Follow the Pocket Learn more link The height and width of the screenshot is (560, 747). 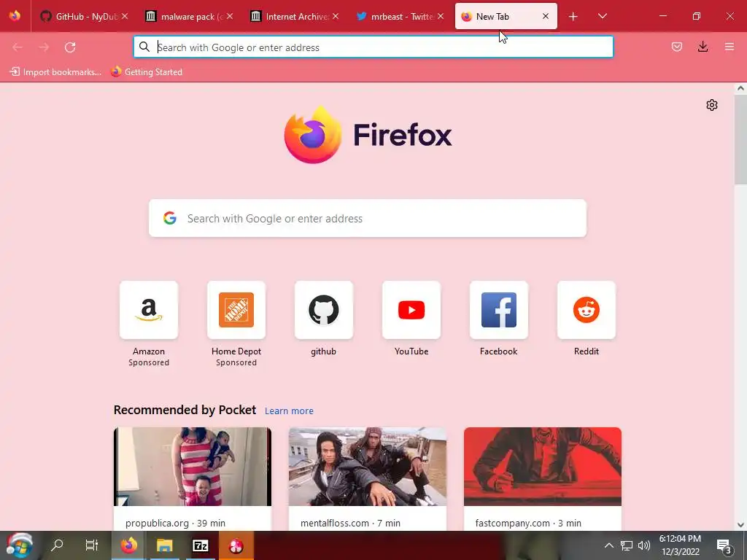click(x=289, y=411)
